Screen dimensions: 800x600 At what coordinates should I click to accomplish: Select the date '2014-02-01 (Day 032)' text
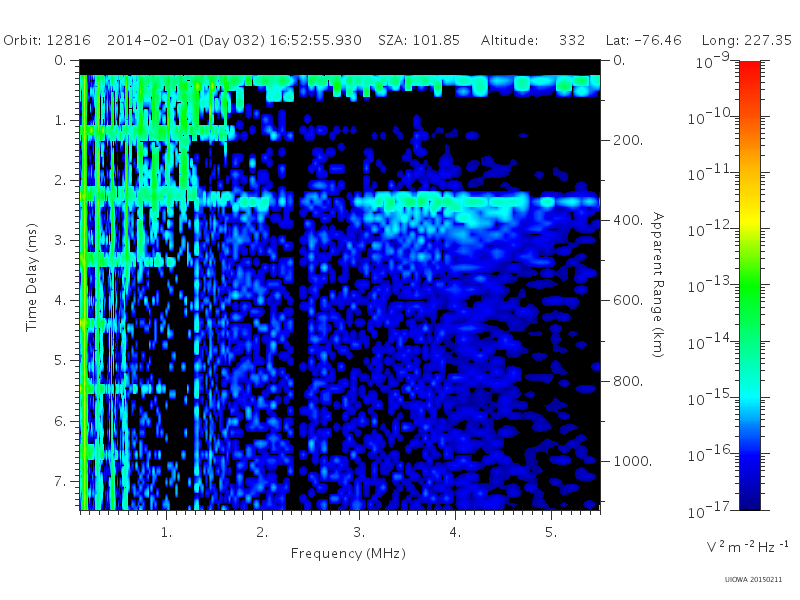[x=186, y=40]
